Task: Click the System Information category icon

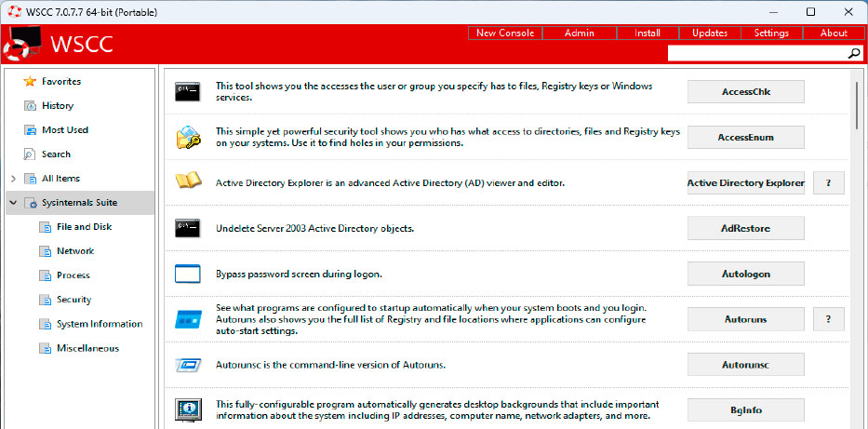Action: pyautogui.click(x=45, y=325)
